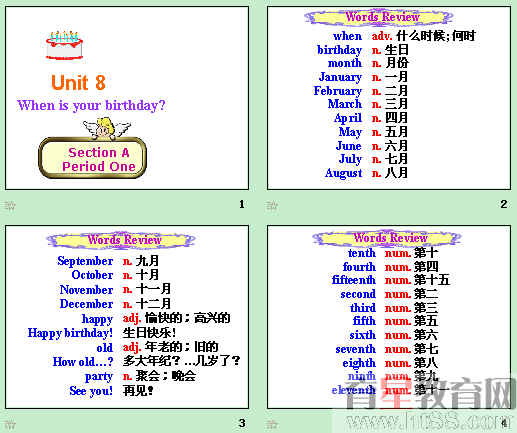This screenshot has width=517, height=433.
Task: Click the birthday cake image on slide 1
Action: click(x=64, y=45)
